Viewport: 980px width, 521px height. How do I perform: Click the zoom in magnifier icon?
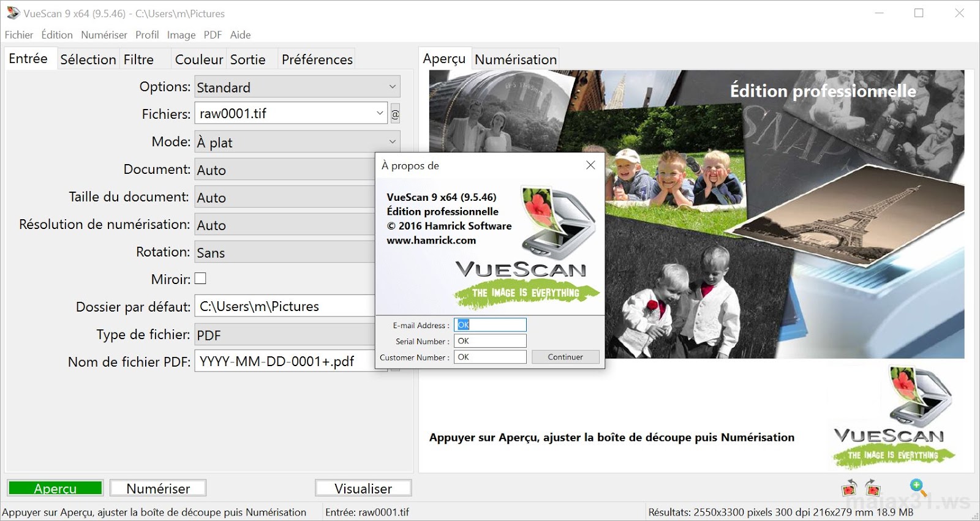918,488
